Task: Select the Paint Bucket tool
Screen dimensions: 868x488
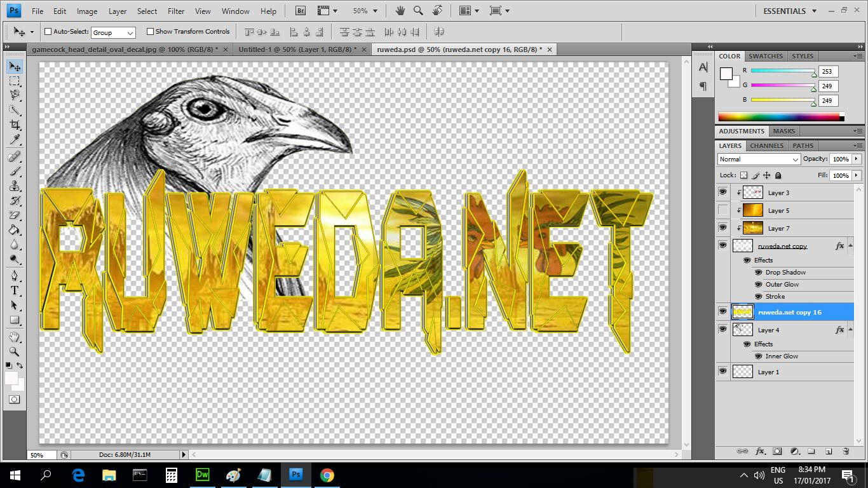Action: coord(15,230)
